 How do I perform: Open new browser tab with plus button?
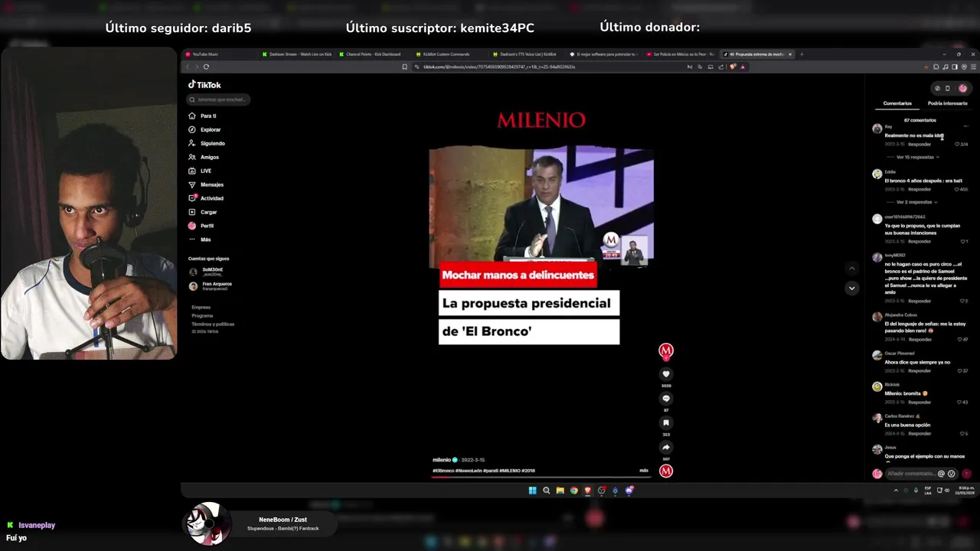[802, 54]
